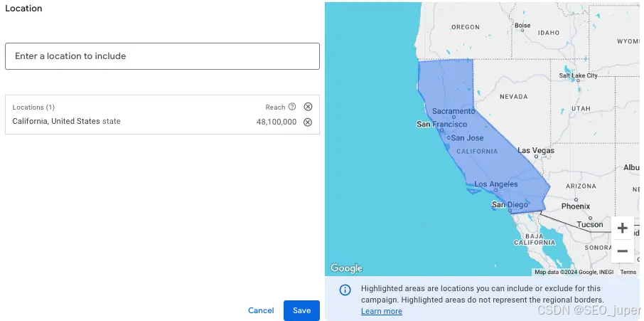
Task: Click the OREGON state label
Action: [466, 27]
